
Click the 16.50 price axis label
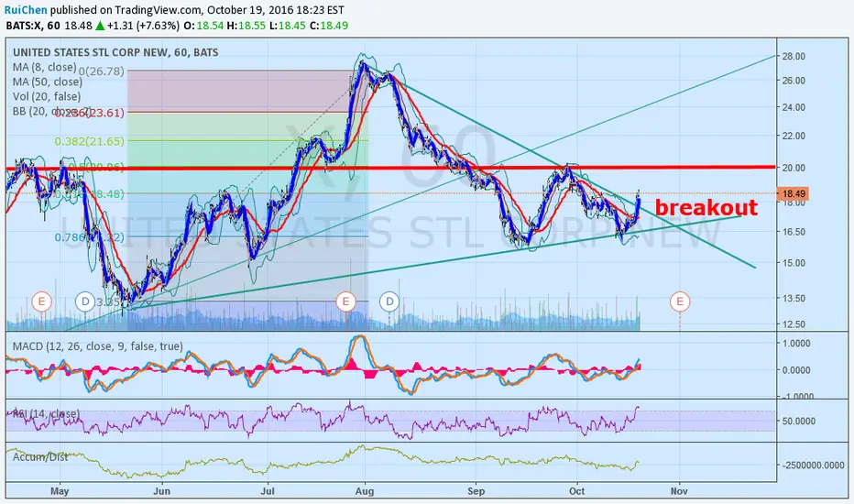click(794, 232)
